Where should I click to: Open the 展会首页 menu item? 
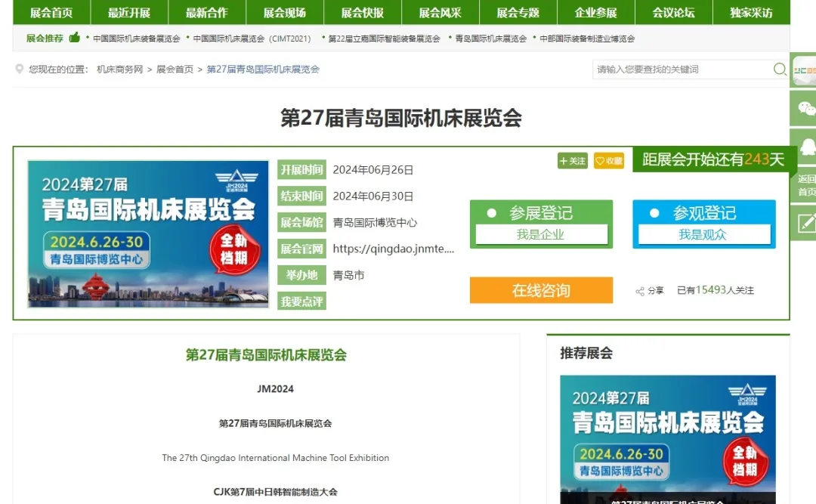(51, 13)
